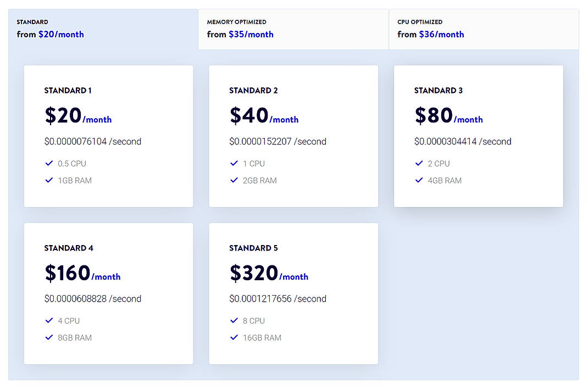Click the checkmark beside 8GB RAM

(x=49, y=337)
